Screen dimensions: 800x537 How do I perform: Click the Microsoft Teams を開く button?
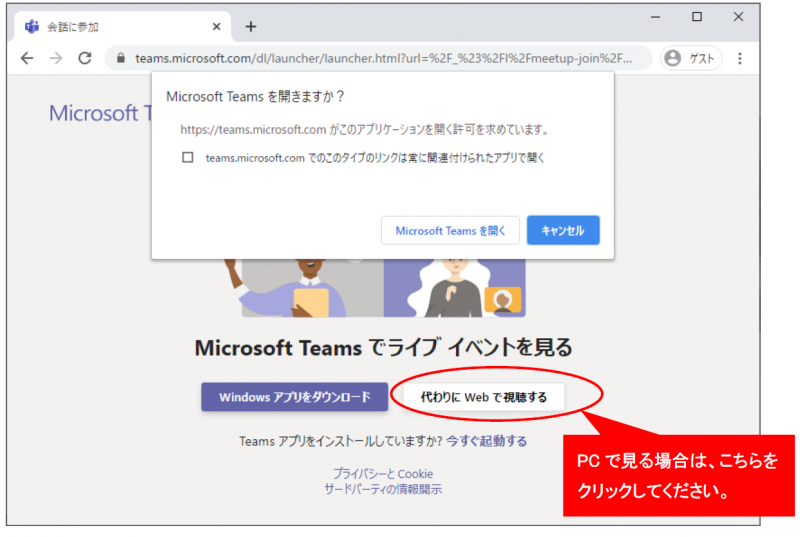tap(450, 231)
